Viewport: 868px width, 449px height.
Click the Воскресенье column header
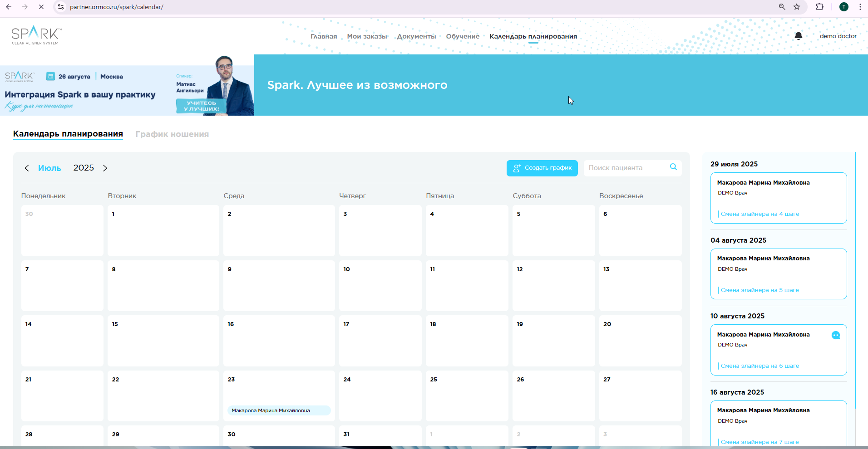point(621,196)
